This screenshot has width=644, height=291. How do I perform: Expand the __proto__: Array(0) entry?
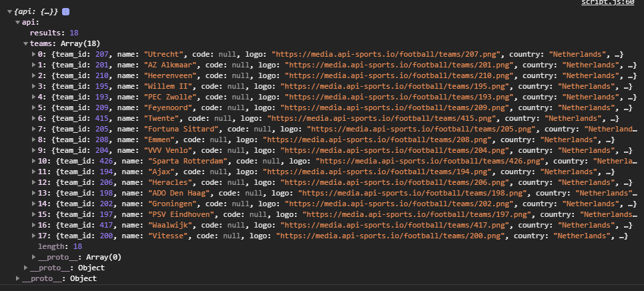(34, 258)
